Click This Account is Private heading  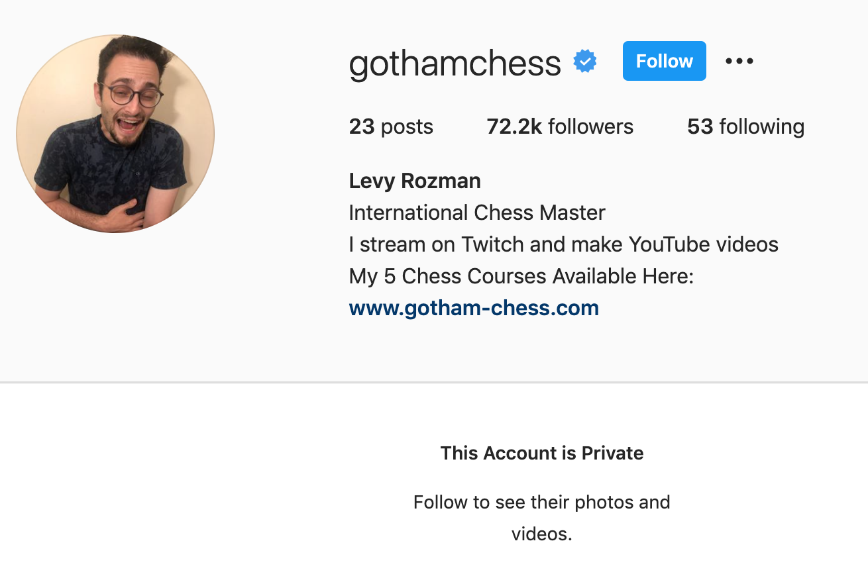[542, 453]
